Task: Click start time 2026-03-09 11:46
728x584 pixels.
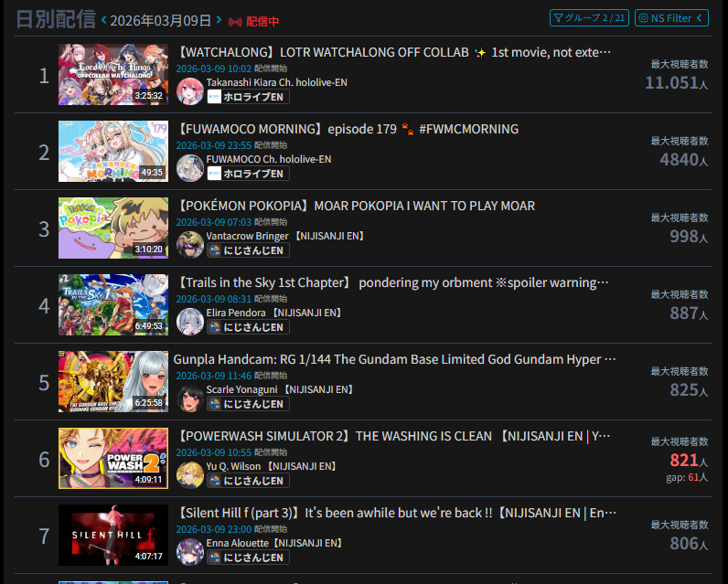Action: [214, 376]
